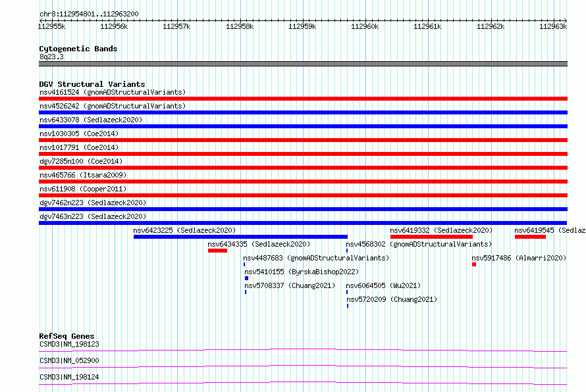Select the nsv4526242 gnomADStructuralVariants label
Viewport: 586px width, 392px height.
[x=113, y=106]
